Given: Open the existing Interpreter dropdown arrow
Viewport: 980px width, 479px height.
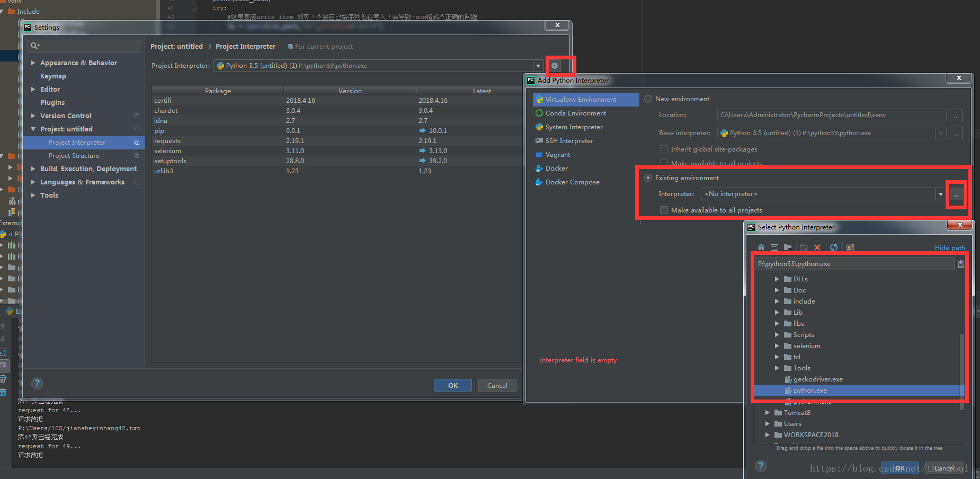Looking at the screenshot, I should pos(941,194).
